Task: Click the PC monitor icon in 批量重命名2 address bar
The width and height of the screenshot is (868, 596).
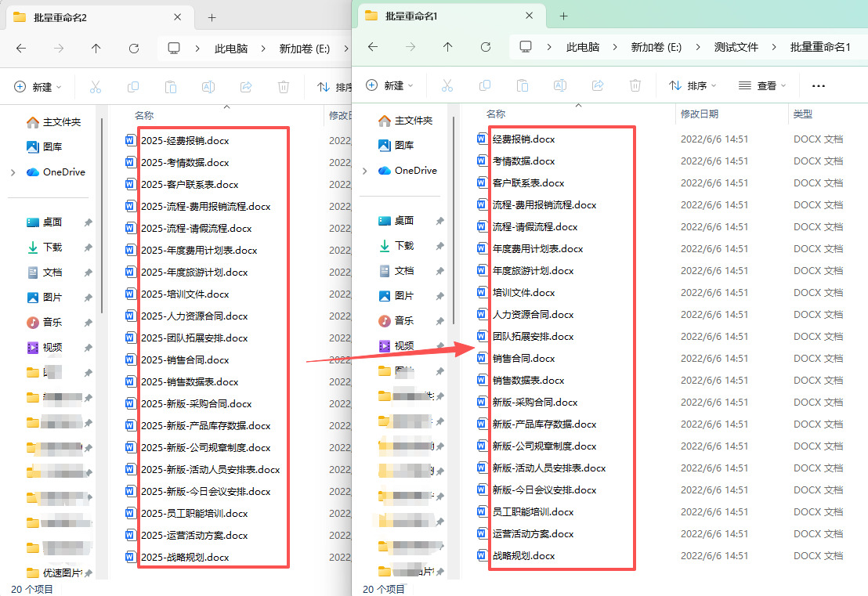Action: pos(174,48)
